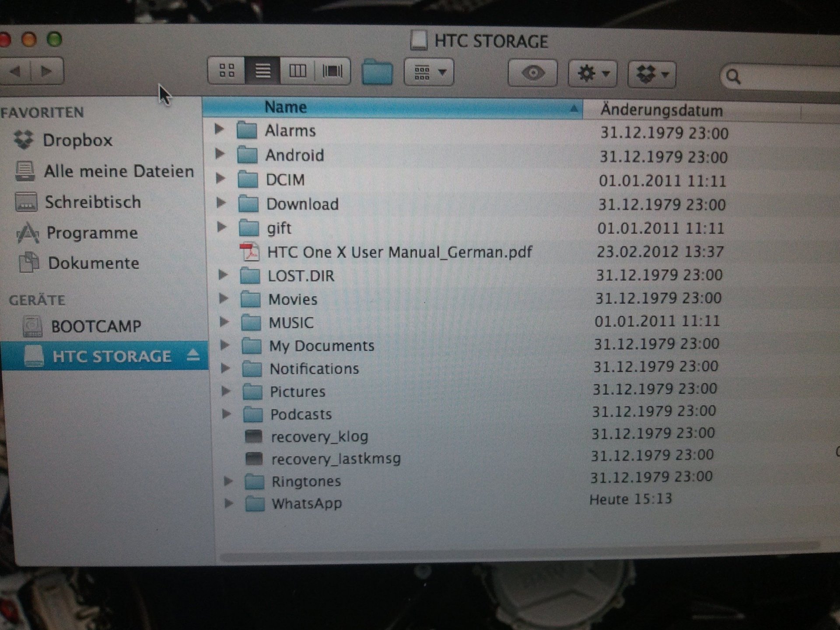Click the date 23.02.2012 13:37
840x630 pixels.
660,252
